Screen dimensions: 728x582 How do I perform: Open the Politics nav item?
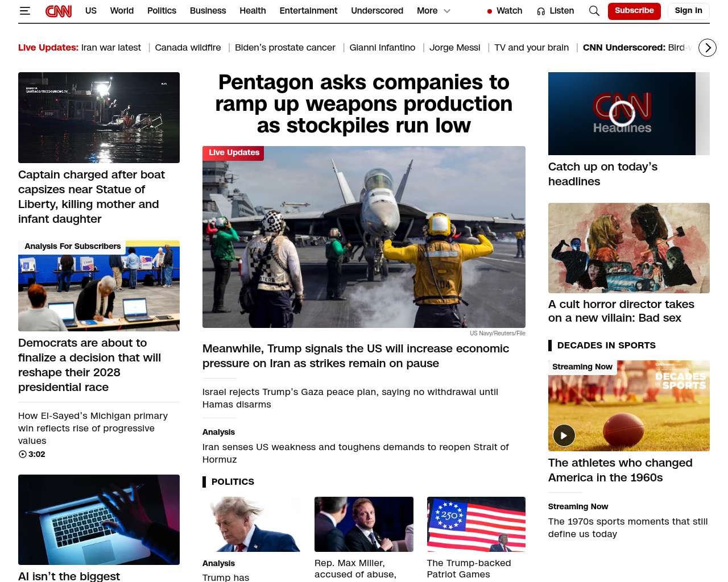[162, 11]
